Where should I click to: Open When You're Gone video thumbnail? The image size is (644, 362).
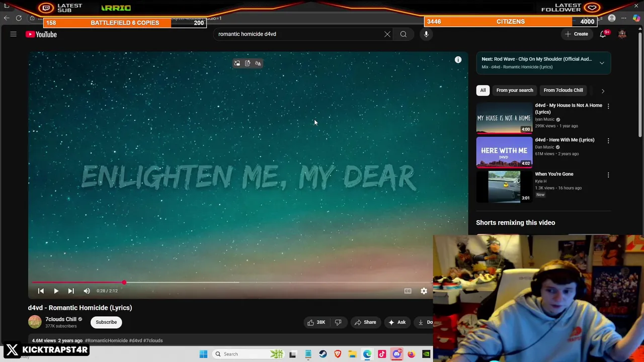(x=504, y=187)
